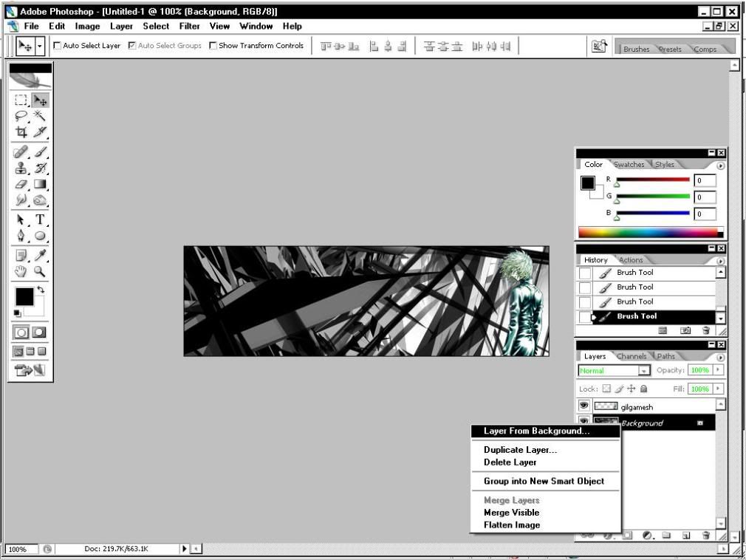Choose Merge Visible from context menu
The height and width of the screenshot is (560, 746).
point(546,513)
